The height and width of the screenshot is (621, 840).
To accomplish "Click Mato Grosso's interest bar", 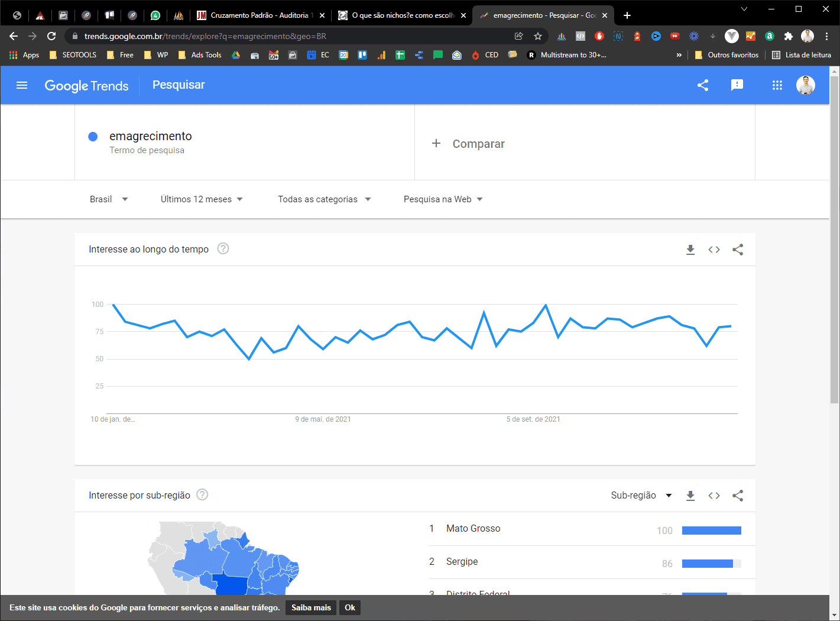I will coord(712,531).
